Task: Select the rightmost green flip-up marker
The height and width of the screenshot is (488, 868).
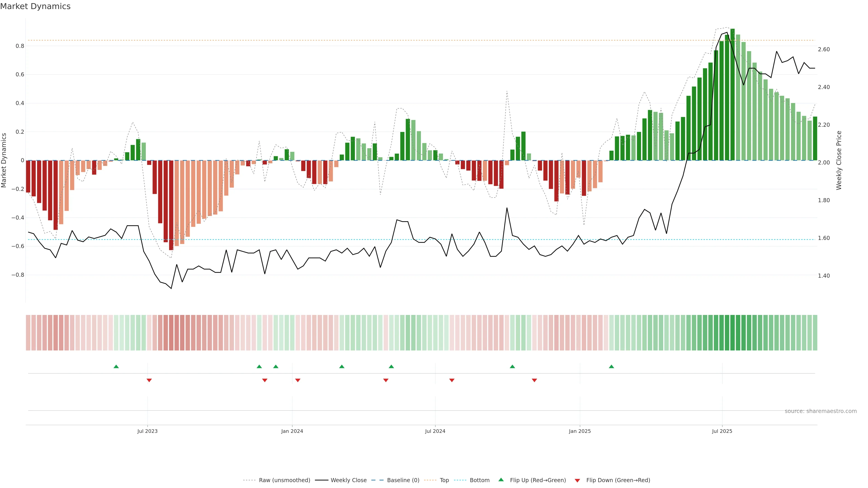Action: pyautogui.click(x=611, y=366)
